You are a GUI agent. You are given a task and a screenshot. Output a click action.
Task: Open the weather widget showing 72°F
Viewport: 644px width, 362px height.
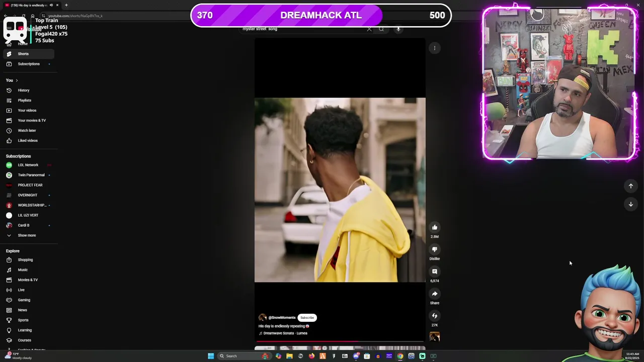tap(18, 356)
